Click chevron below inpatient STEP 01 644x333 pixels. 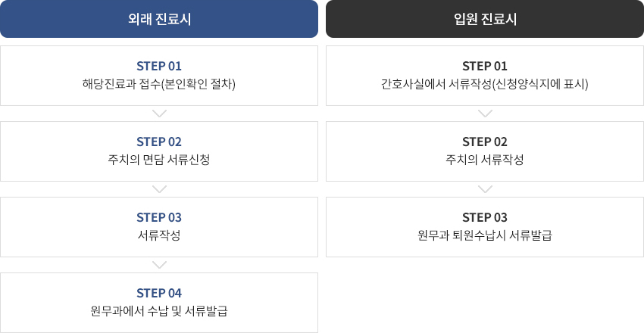coord(485,114)
